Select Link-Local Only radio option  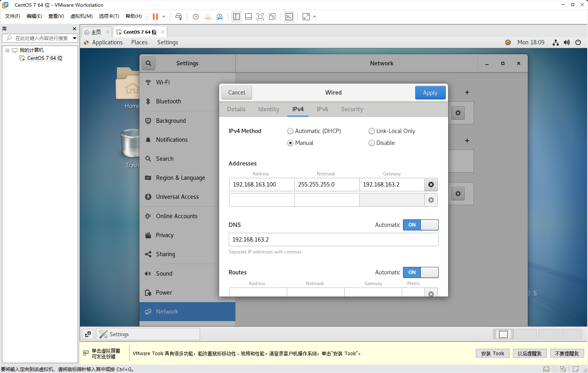[x=392, y=131]
